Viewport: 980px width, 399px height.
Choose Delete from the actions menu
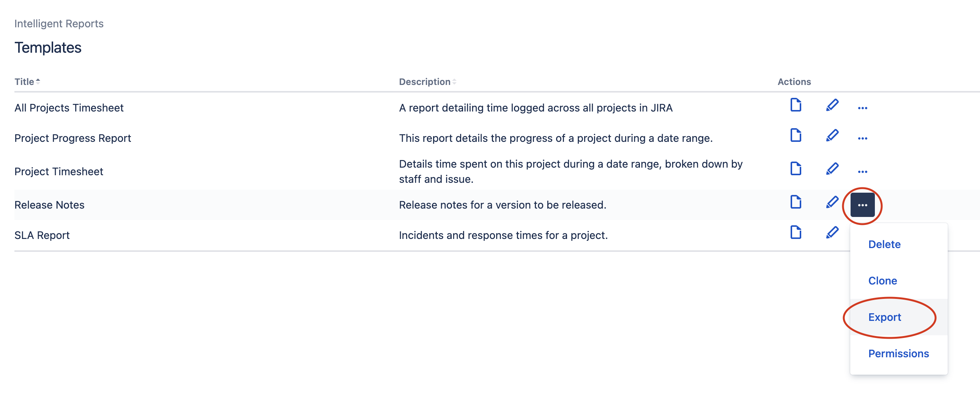(884, 244)
